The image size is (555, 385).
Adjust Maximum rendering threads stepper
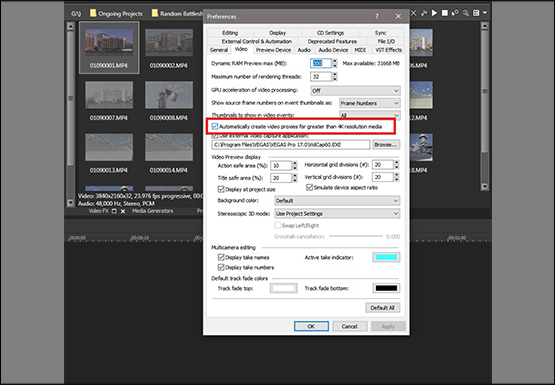(335, 76)
